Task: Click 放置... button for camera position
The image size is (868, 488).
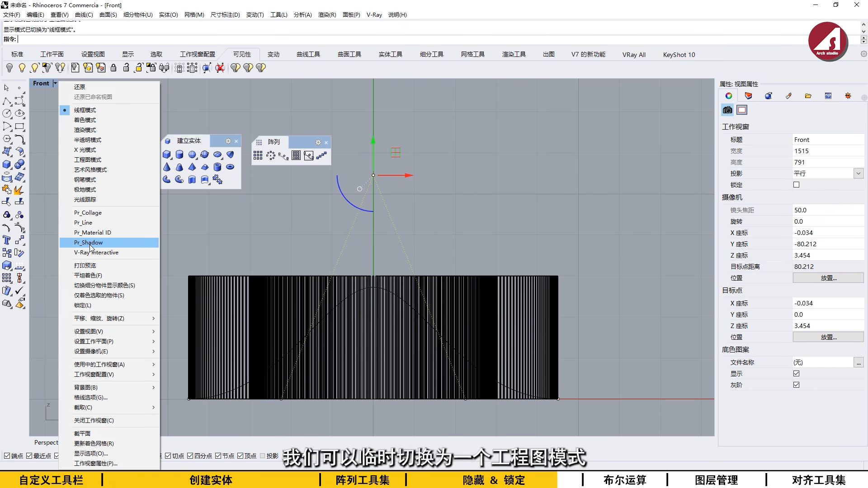Action: 828,278
